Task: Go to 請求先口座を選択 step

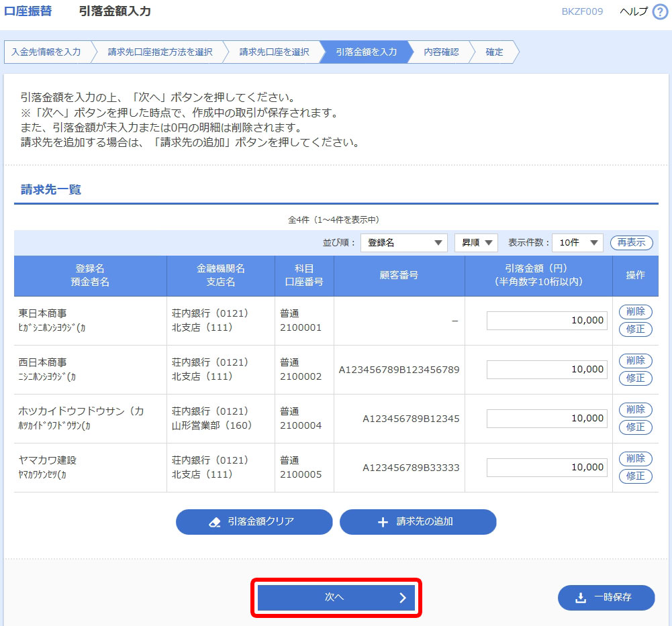Action: (x=274, y=52)
